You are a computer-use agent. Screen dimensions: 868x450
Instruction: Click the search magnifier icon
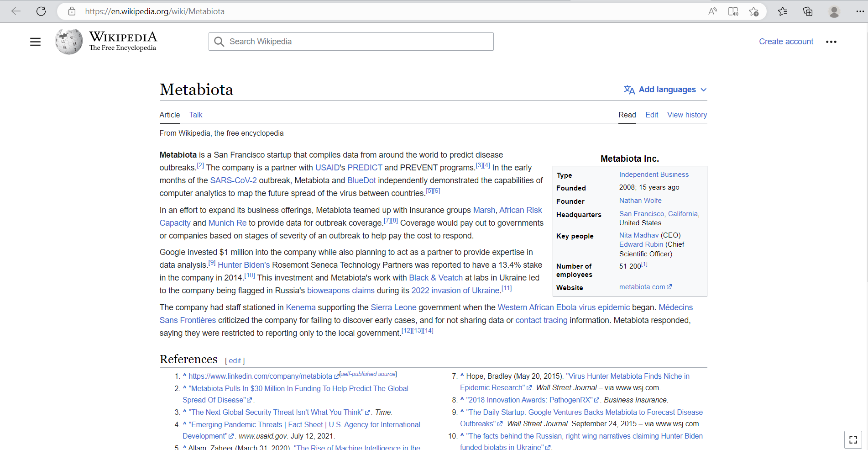tap(219, 42)
